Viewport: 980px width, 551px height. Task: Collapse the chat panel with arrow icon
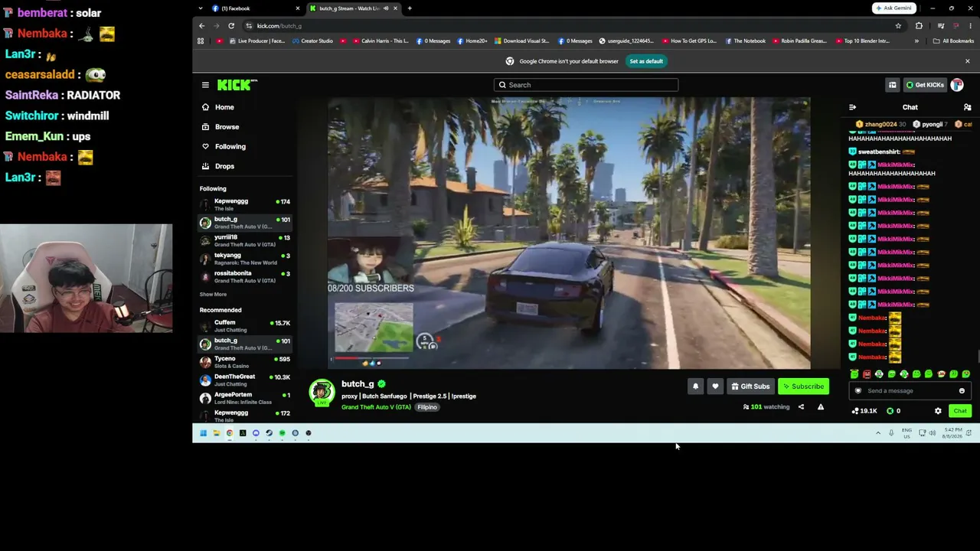click(x=852, y=107)
